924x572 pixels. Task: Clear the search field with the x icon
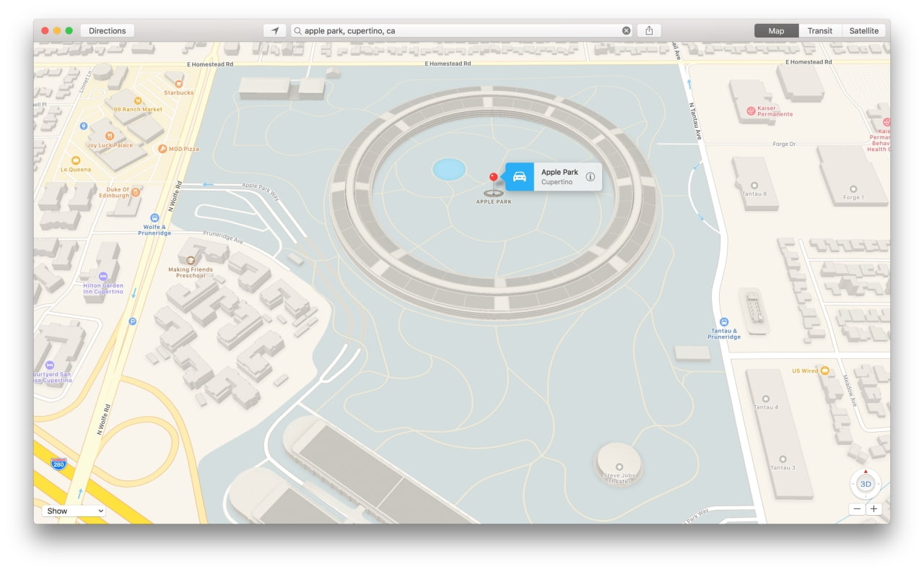point(626,30)
